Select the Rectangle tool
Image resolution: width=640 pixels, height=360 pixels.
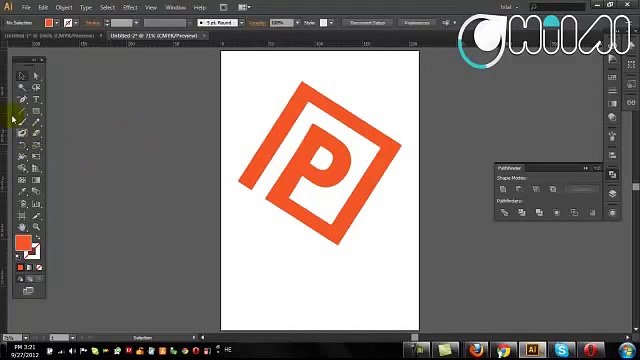tap(36, 111)
